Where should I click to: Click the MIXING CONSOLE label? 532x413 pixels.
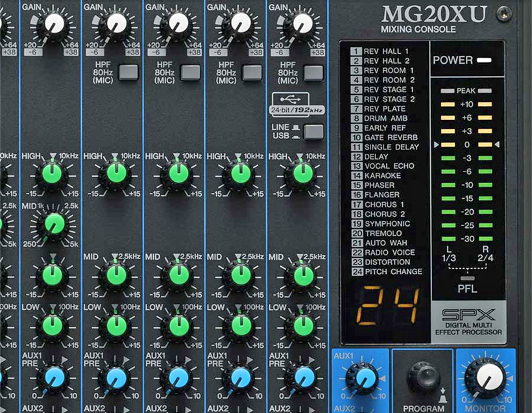tap(418, 30)
